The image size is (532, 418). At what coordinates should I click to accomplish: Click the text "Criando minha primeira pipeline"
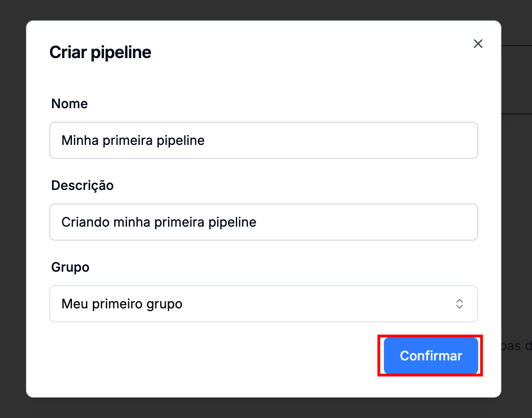point(159,222)
